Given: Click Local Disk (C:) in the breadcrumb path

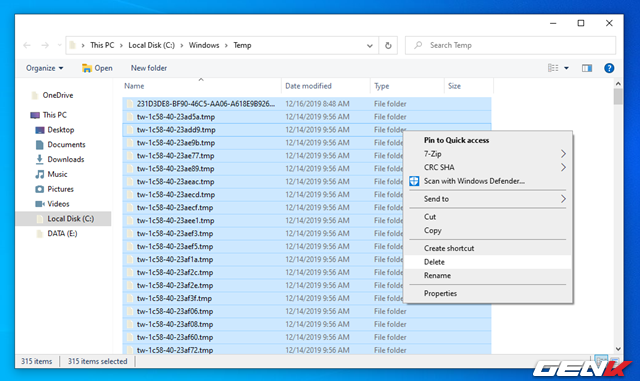Looking at the screenshot, I should click(151, 45).
